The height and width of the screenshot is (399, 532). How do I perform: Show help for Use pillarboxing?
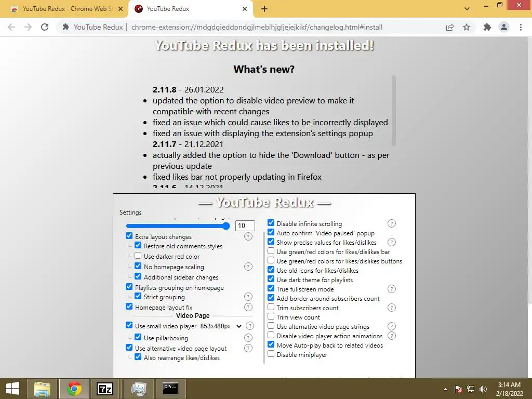[x=248, y=338]
